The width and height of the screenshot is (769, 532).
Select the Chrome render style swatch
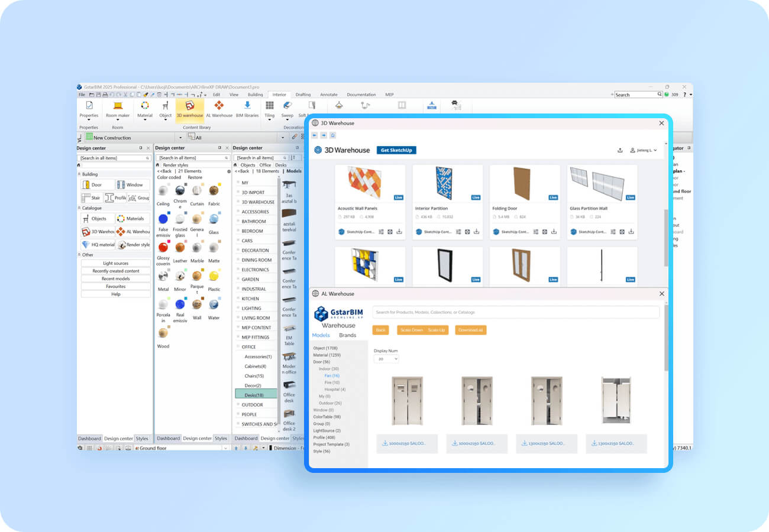pyautogui.click(x=180, y=192)
